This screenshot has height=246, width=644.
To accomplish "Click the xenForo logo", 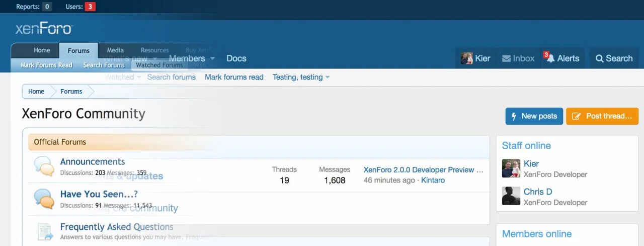I will (x=44, y=29).
